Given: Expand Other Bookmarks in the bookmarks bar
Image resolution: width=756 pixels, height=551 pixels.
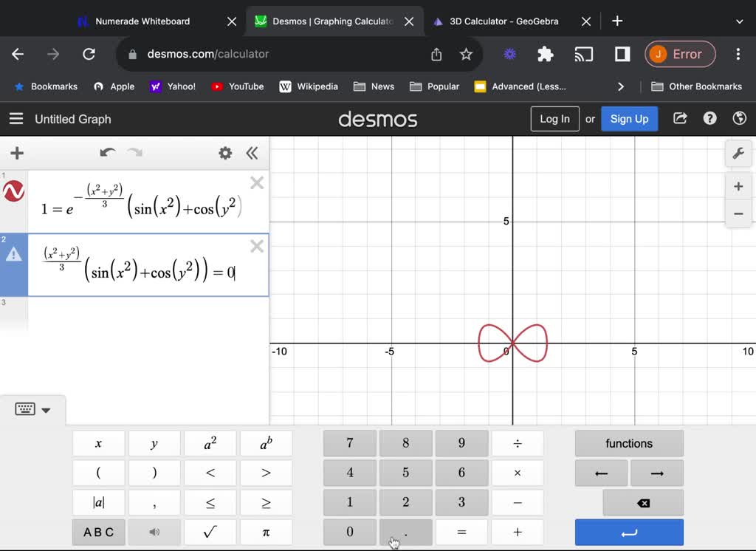Looking at the screenshot, I should click(695, 86).
